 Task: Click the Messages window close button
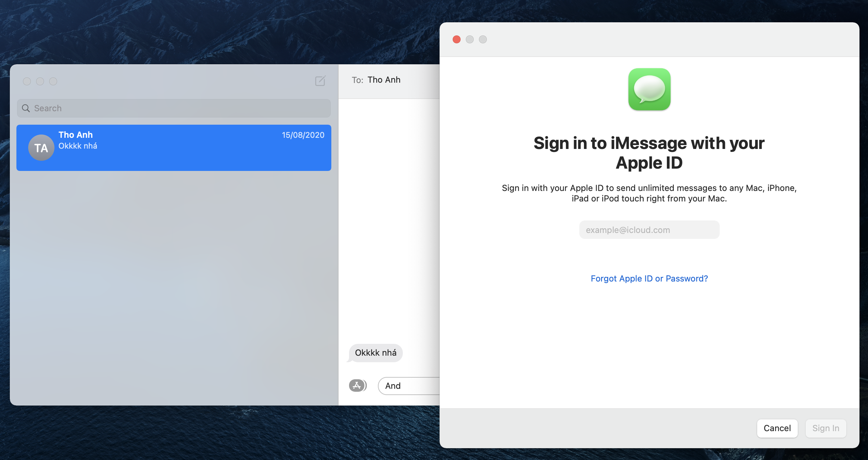[27, 81]
